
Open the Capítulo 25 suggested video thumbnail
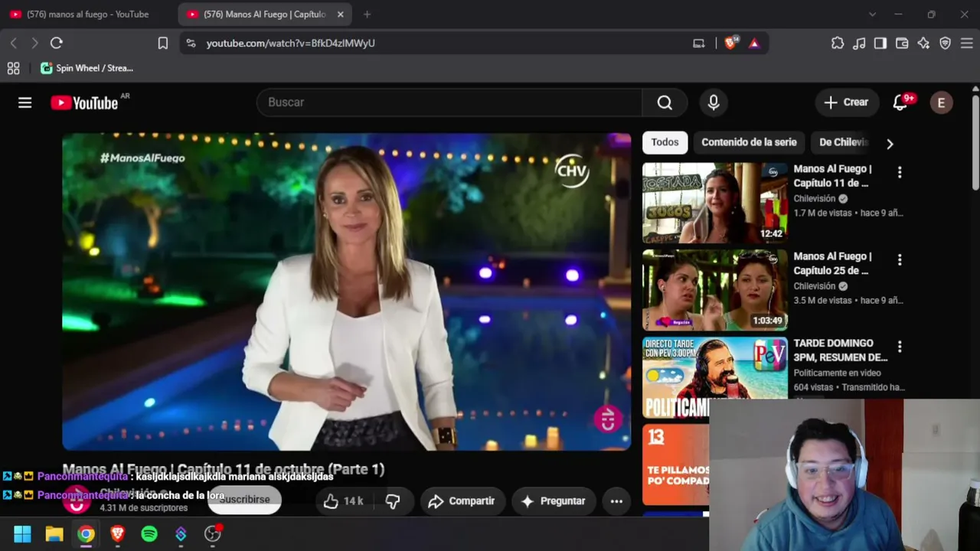[x=715, y=290]
